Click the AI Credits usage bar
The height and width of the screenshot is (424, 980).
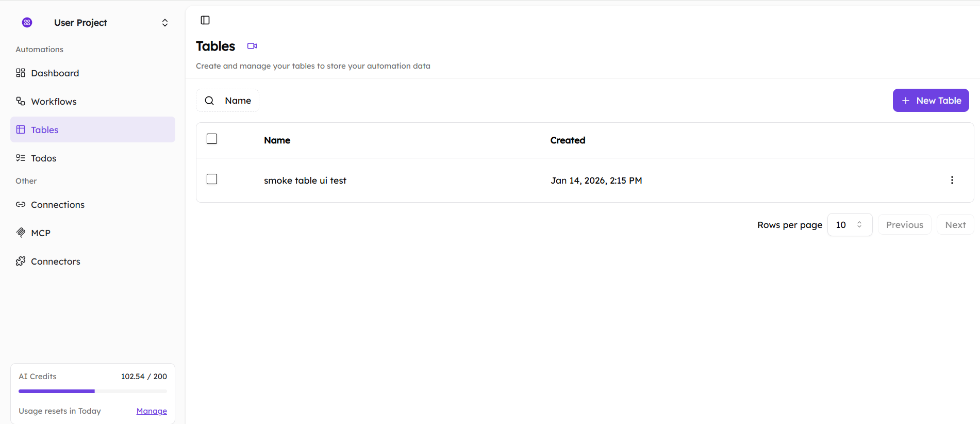coord(93,391)
